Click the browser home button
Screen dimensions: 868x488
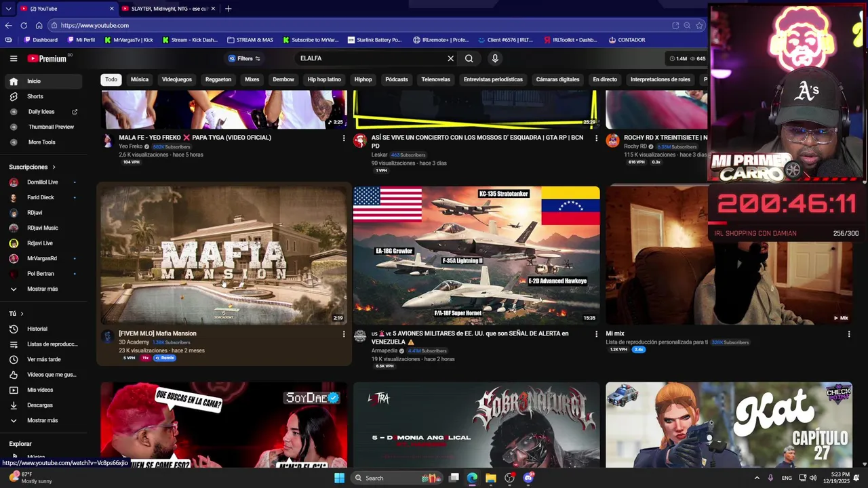[39, 25]
